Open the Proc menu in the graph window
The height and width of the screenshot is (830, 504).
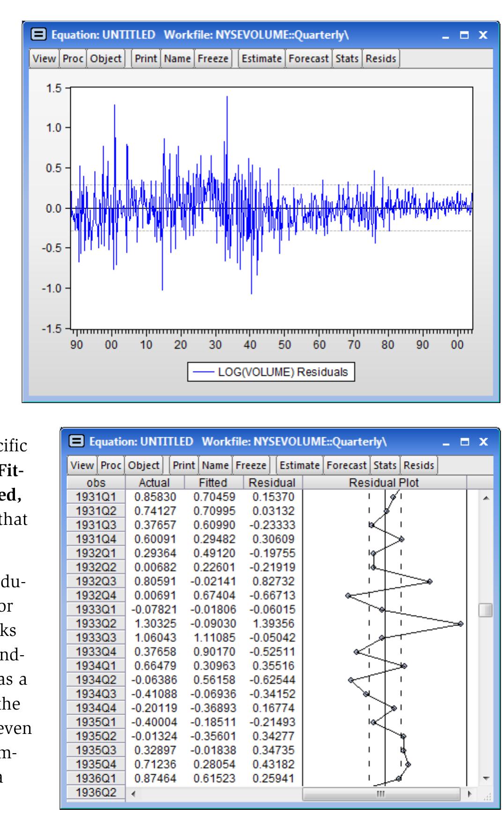pyautogui.click(x=73, y=59)
